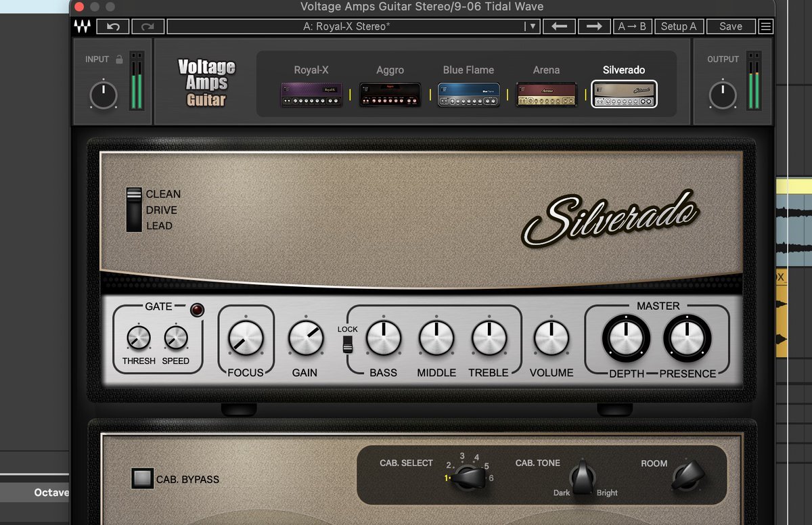Undo the last change
Viewport: 812px width, 525px height.
(x=113, y=26)
